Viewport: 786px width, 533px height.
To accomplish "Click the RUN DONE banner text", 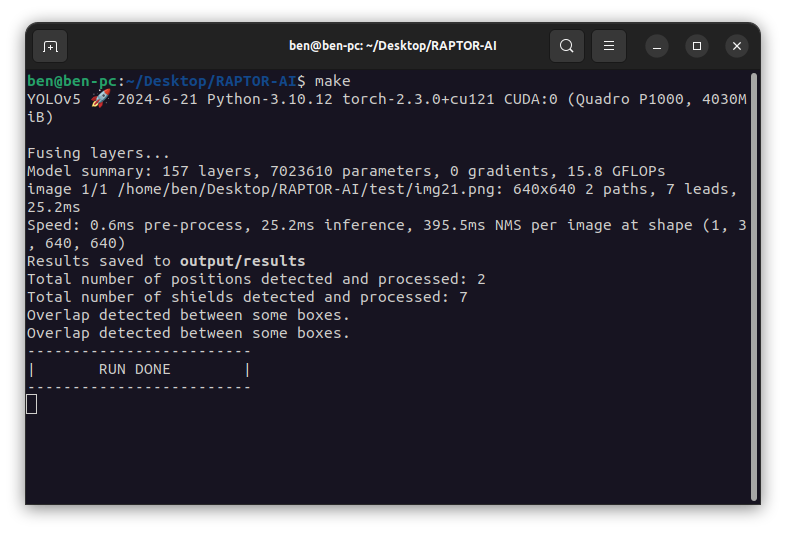I will pyautogui.click(x=135, y=369).
